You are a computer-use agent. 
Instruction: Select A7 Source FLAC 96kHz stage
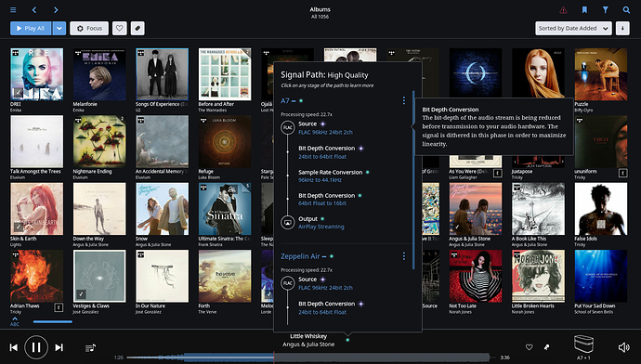[x=325, y=128]
